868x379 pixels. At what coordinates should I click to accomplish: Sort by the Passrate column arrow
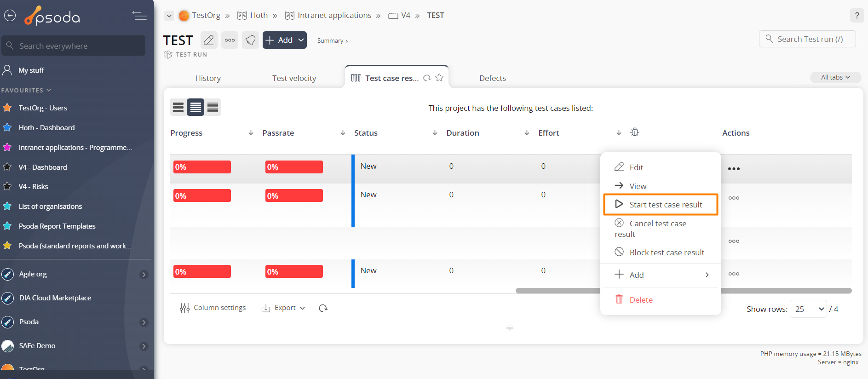343,132
